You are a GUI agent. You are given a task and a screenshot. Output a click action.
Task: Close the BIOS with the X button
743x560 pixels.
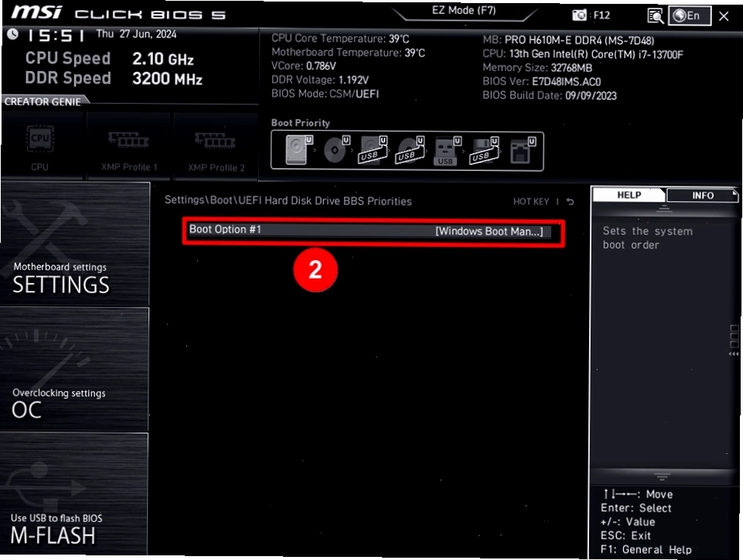point(724,16)
